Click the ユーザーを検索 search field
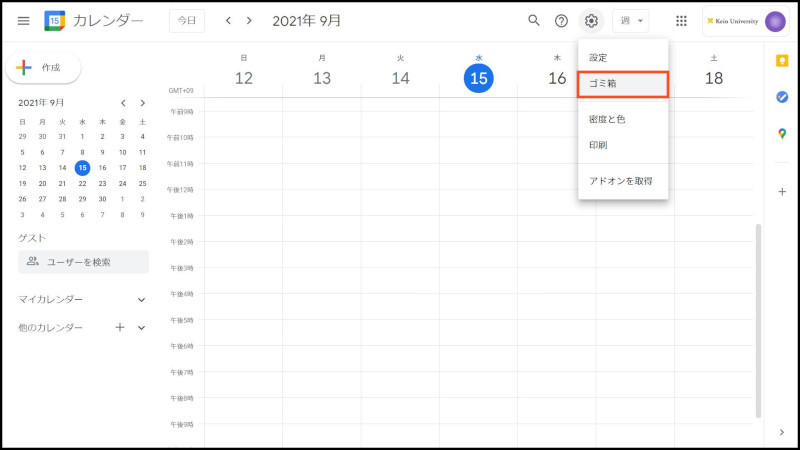Screen dimensions: 800x450 [84, 262]
